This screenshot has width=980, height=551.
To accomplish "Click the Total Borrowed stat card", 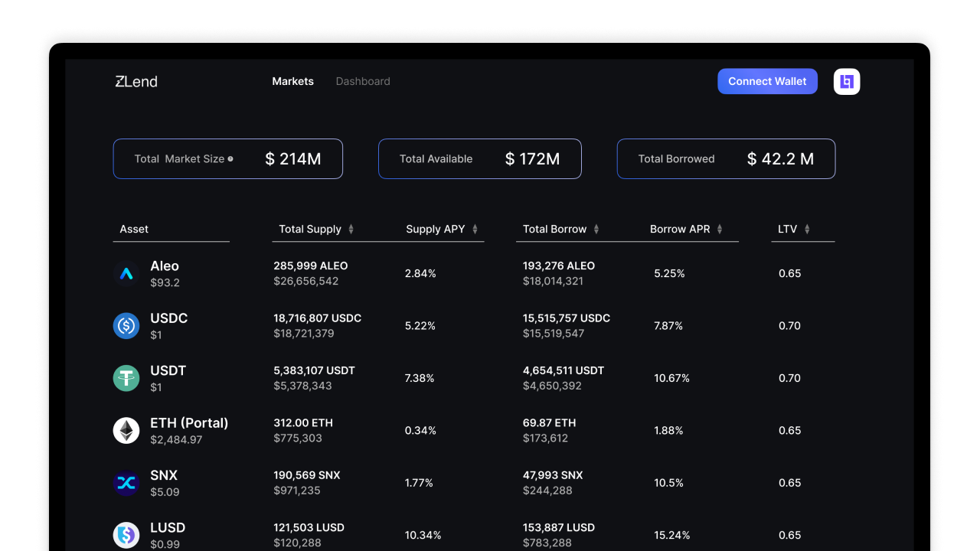I will 726,159.
